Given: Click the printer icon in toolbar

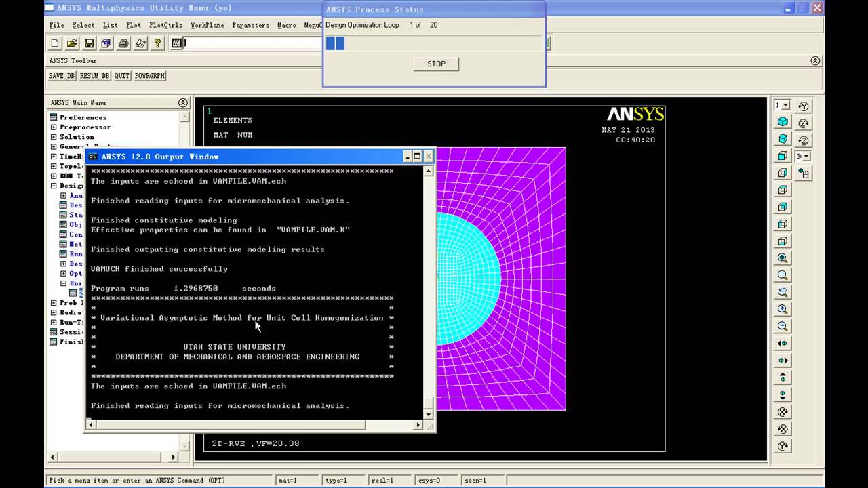Looking at the screenshot, I should [123, 43].
